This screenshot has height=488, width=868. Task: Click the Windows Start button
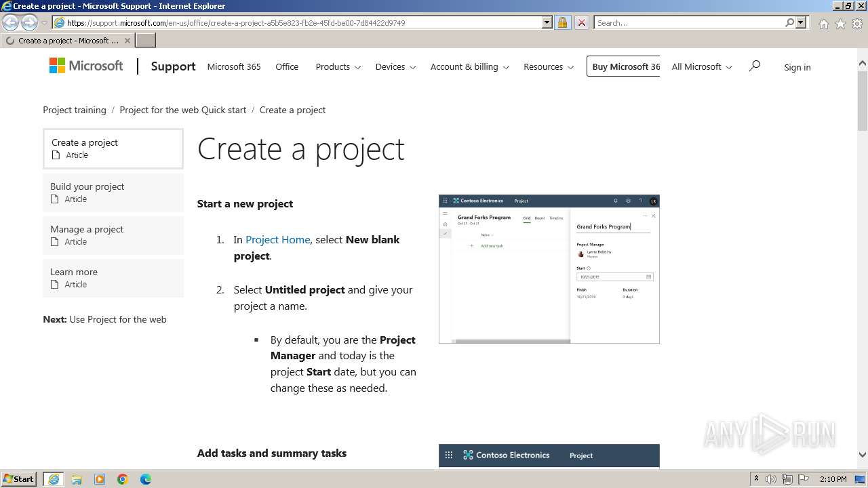click(x=19, y=479)
